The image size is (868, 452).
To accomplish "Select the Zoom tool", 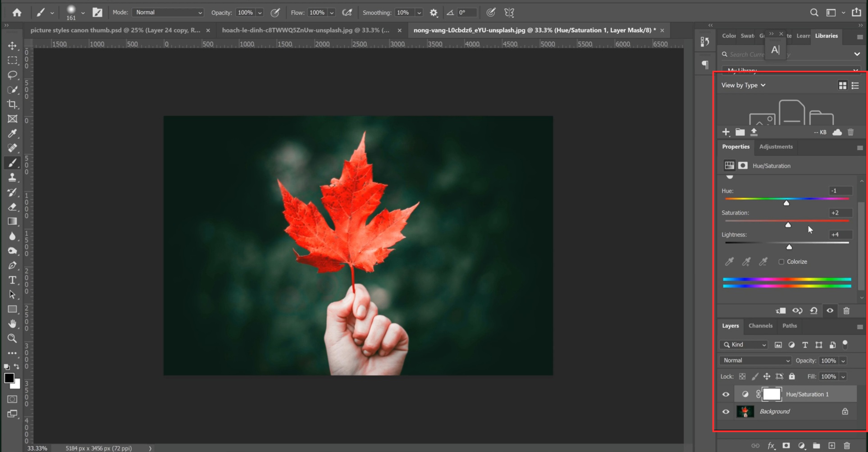I will [x=12, y=338].
